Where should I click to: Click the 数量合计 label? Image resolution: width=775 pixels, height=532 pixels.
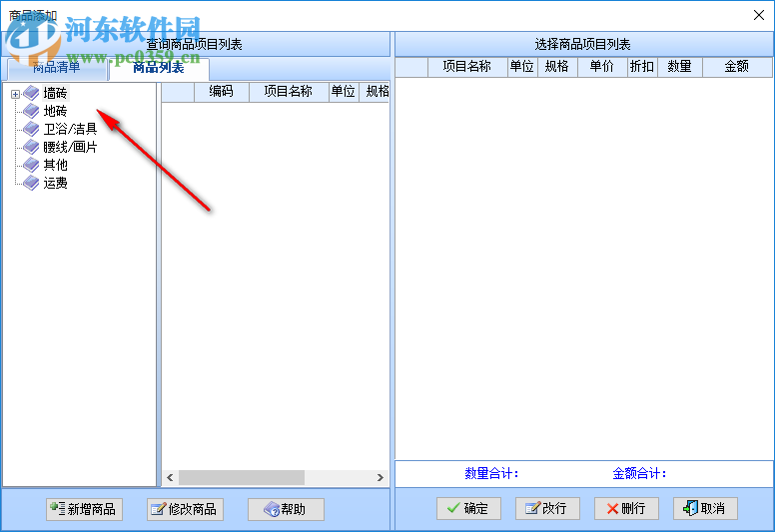pos(491,474)
